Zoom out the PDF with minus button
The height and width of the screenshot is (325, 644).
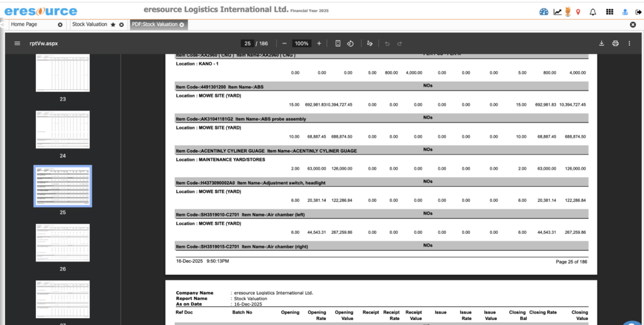284,43
